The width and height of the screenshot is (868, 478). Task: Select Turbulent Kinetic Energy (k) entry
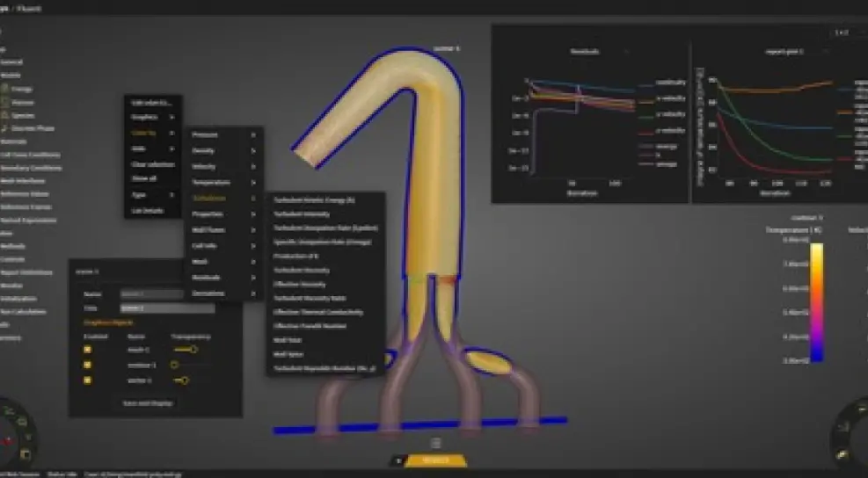point(314,200)
